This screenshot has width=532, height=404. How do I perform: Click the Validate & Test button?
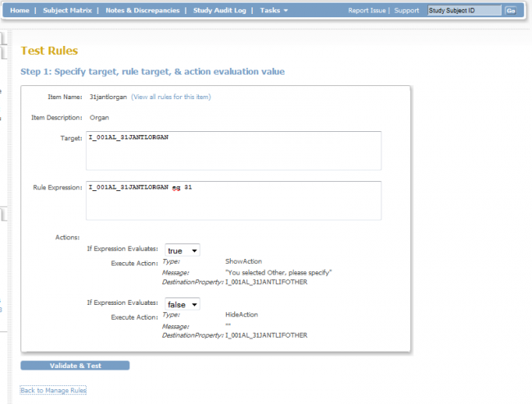(74, 365)
